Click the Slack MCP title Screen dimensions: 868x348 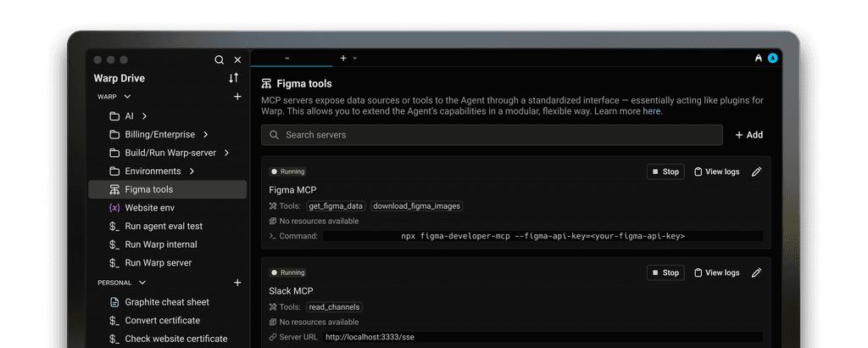click(292, 291)
